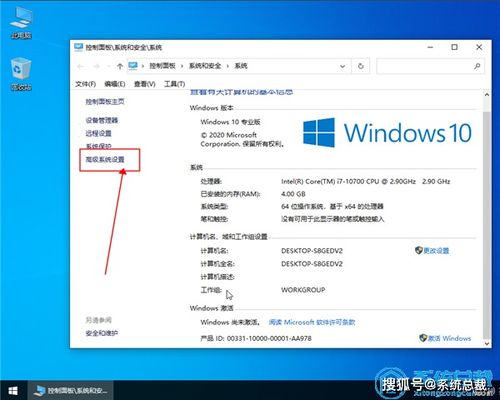Expand chevron after 控制面板 in breadcrumb
The image size is (500, 400).
pos(182,66)
